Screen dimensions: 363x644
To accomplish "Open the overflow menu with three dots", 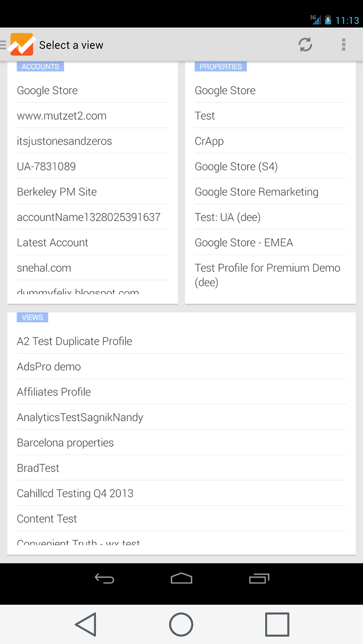I will click(x=343, y=45).
